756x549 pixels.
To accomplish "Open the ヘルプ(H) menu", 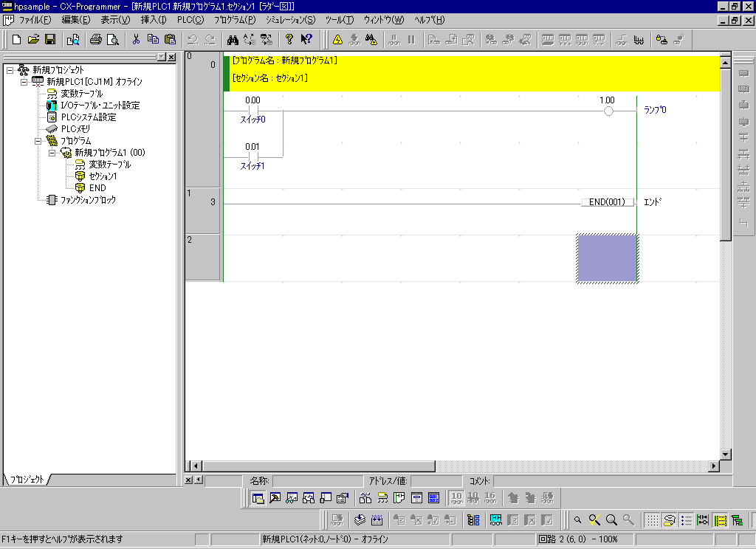I will pyautogui.click(x=430, y=20).
